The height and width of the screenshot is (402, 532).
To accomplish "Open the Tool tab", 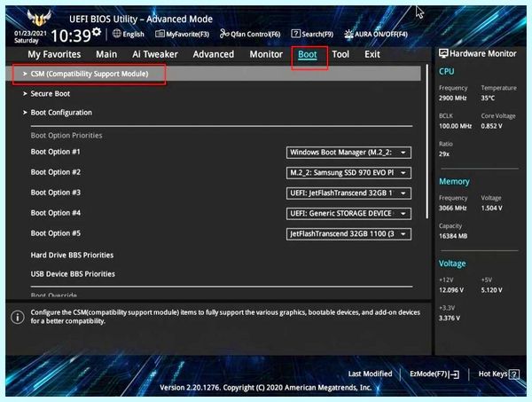I will 340,54.
